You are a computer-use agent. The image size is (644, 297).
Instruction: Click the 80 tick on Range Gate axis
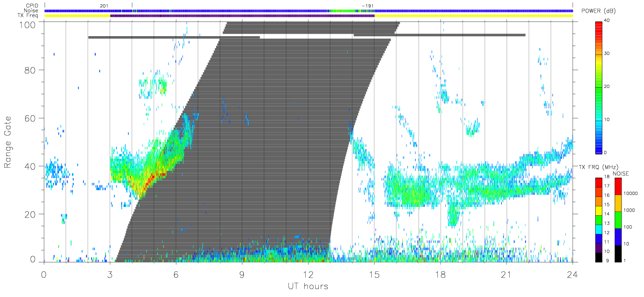click(31, 70)
